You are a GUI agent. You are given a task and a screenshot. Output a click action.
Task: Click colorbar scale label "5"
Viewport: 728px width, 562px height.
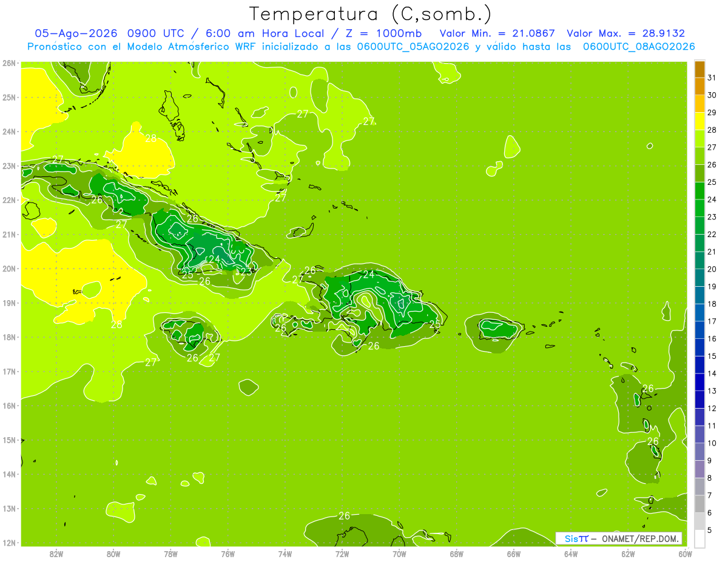point(710,530)
